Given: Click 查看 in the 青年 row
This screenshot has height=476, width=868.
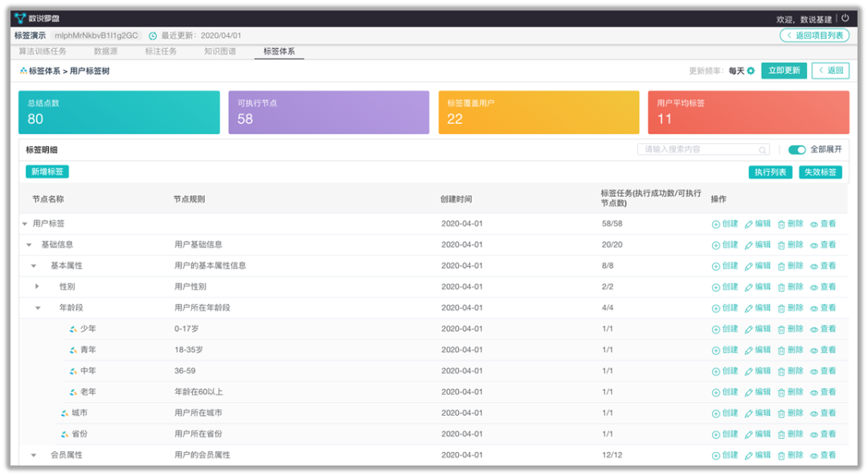Looking at the screenshot, I should coord(823,351).
